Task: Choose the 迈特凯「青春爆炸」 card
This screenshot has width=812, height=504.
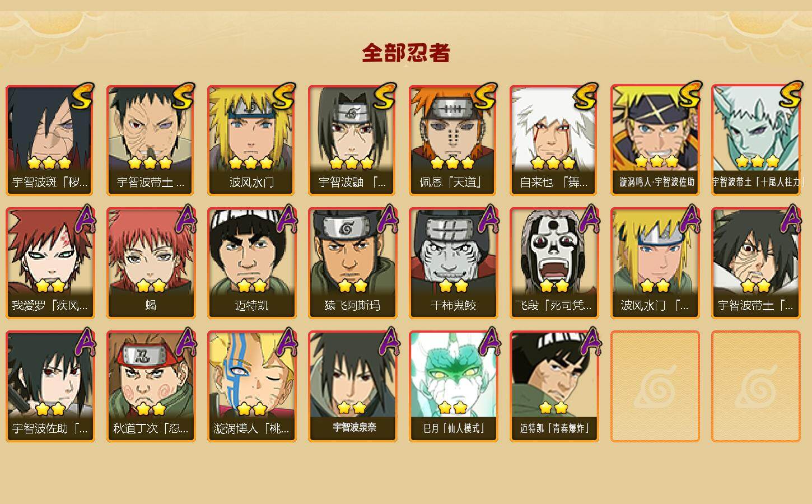Action: 554,386
